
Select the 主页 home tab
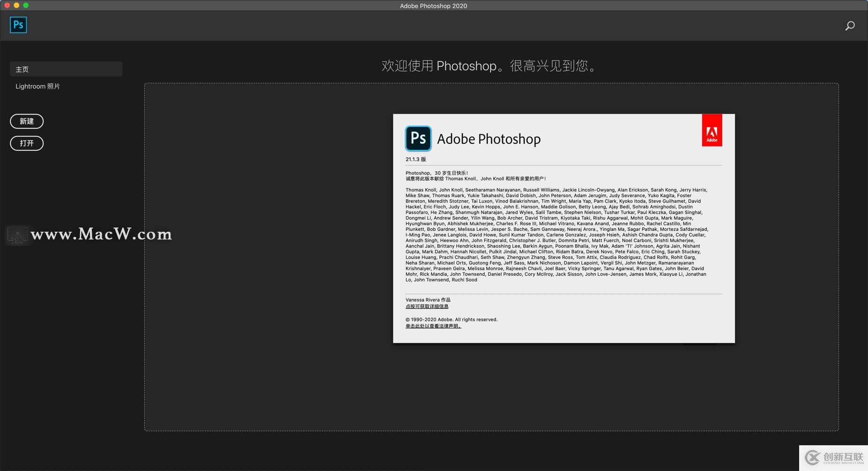[x=66, y=69]
